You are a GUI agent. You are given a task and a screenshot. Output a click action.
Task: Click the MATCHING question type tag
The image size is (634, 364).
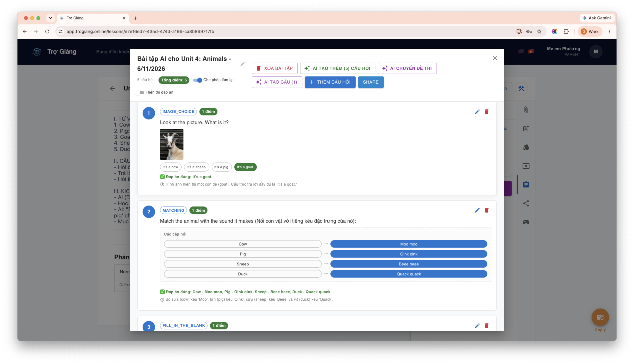(x=173, y=210)
